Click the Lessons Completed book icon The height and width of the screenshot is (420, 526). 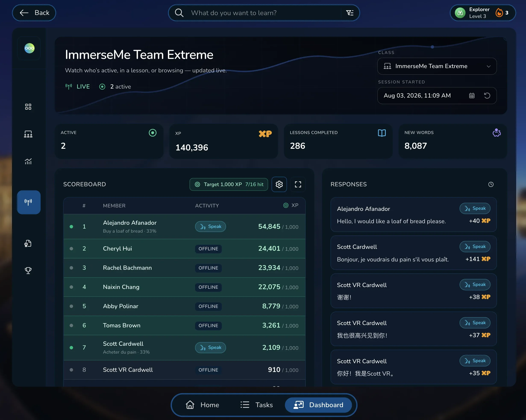pyautogui.click(x=382, y=133)
